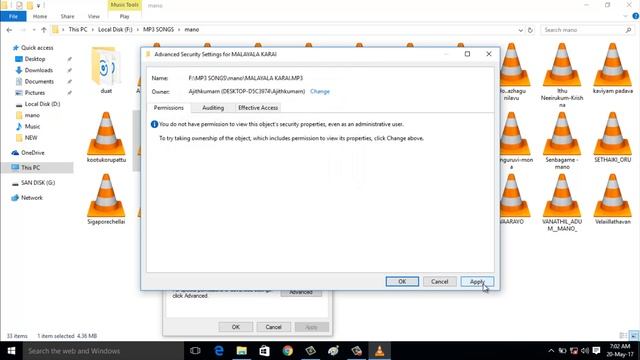Screen dimensions: 640x360
Task: Open the NEW folder in navigation pane
Action: [x=31, y=138]
